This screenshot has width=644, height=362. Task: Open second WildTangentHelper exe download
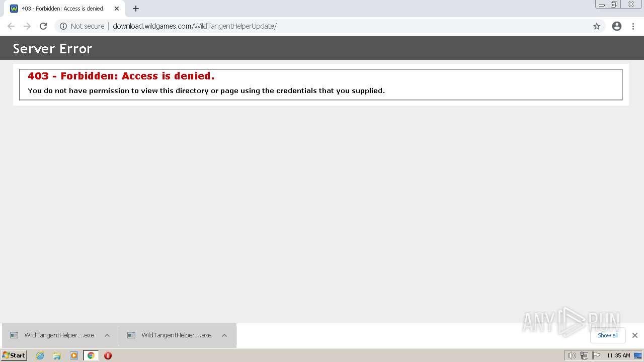(170, 335)
